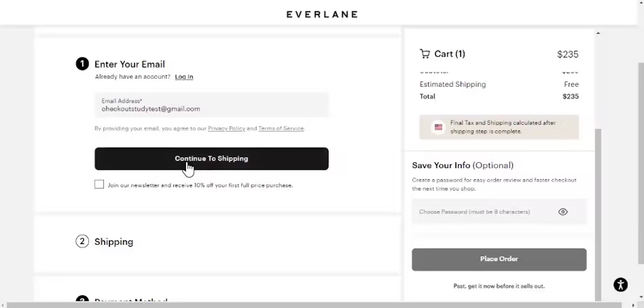Click the Everlane logo
The image size is (644, 308).
(322, 14)
